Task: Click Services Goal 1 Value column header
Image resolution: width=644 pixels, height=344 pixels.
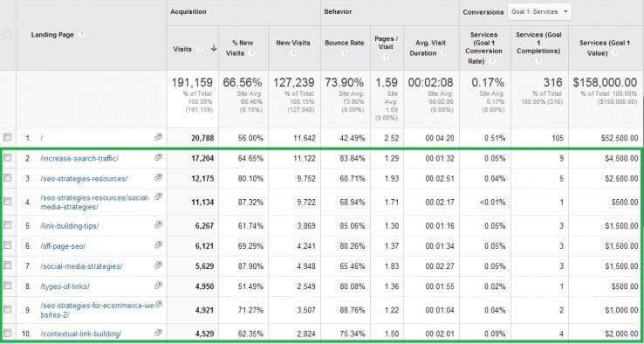Action: point(604,48)
